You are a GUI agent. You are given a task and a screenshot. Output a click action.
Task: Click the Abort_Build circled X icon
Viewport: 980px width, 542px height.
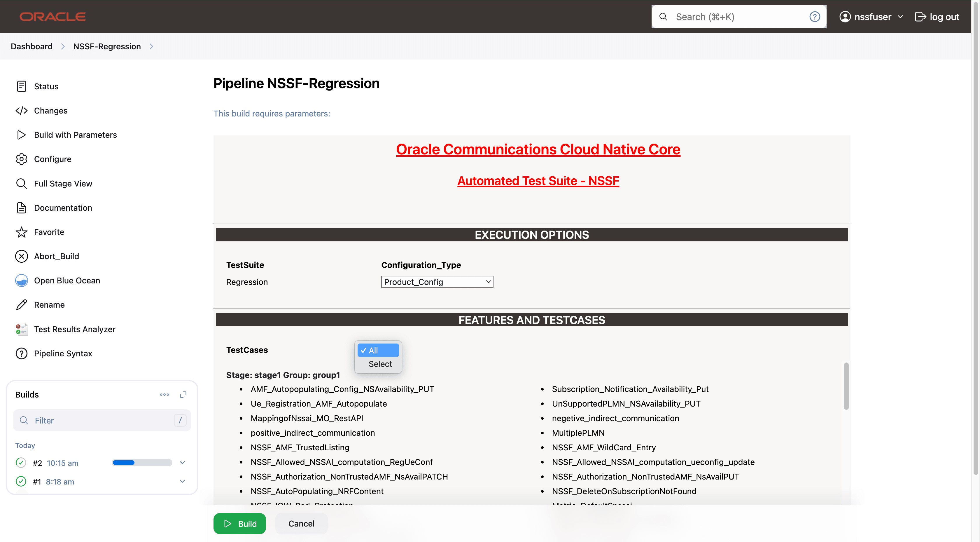[21, 256]
